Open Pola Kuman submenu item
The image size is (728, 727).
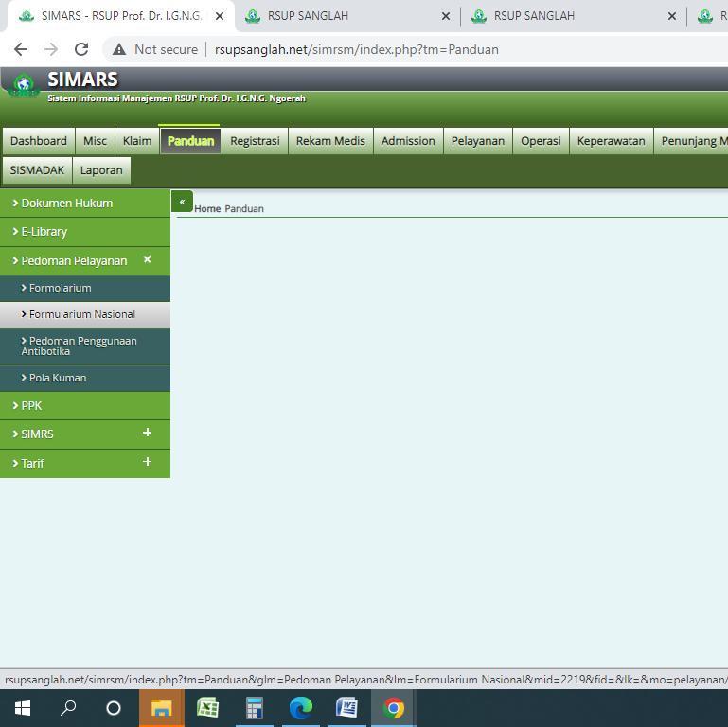(x=85, y=378)
